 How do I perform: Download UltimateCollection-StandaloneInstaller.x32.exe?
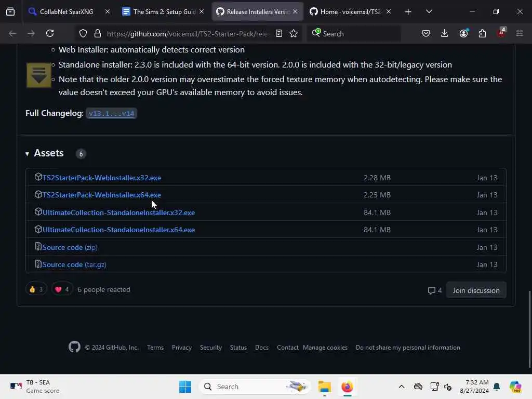[x=118, y=212]
